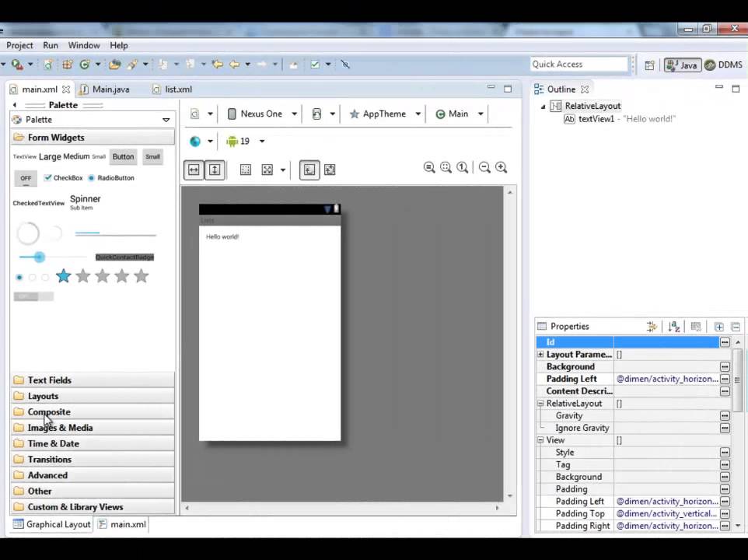
Task: Select the CheckBox widget in palette
Action: tap(64, 178)
